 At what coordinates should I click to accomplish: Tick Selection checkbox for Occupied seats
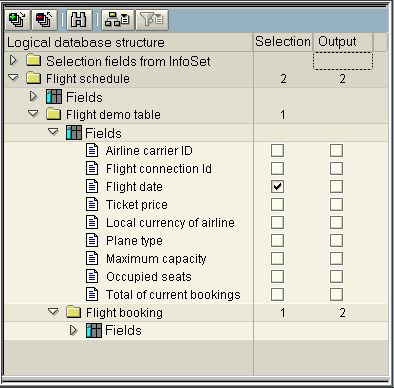pyautogui.click(x=277, y=276)
